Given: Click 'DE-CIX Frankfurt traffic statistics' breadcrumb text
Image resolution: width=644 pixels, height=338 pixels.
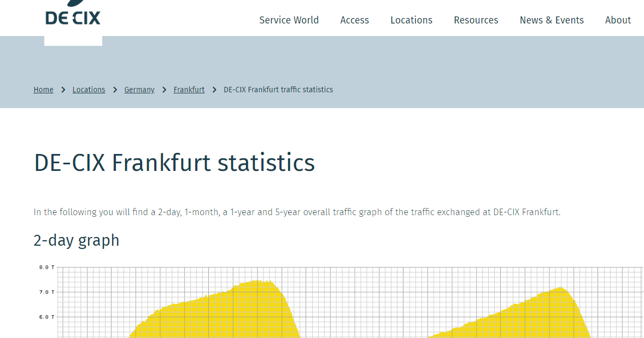Looking at the screenshot, I should (x=278, y=90).
